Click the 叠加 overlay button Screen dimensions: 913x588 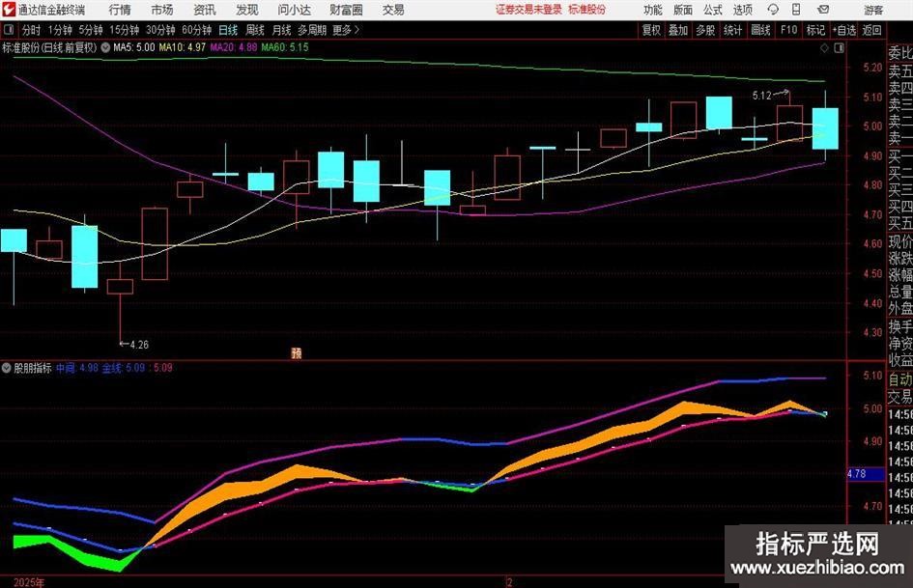pyautogui.click(x=678, y=30)
